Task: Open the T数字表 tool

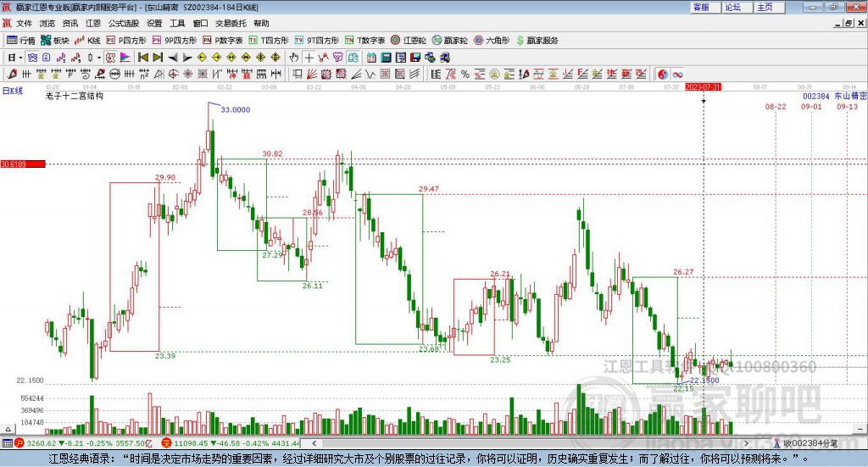Action: pyautogui.click(x=364, y=41)
